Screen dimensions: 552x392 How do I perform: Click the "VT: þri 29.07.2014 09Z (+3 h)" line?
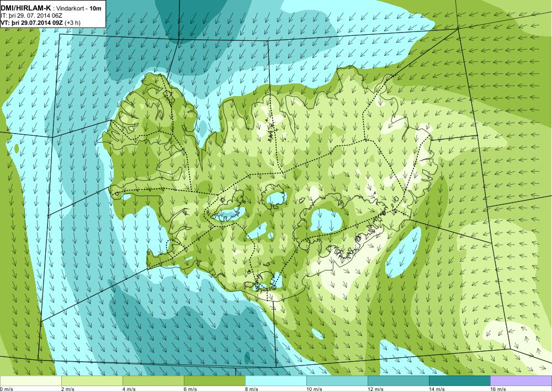(40, 23)
